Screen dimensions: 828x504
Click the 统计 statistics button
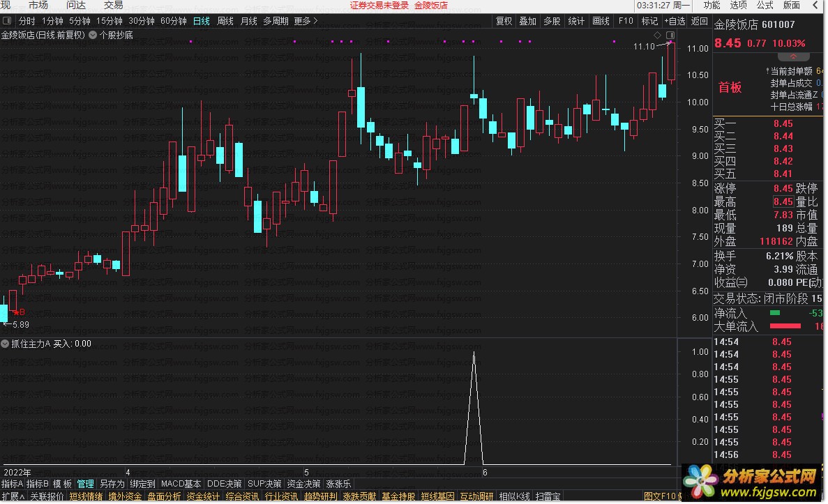[576, 21]
